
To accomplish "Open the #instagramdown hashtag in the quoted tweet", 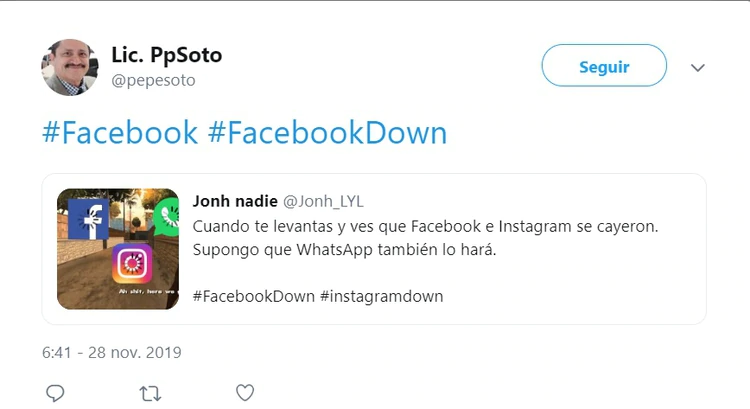I will [381, 296].
